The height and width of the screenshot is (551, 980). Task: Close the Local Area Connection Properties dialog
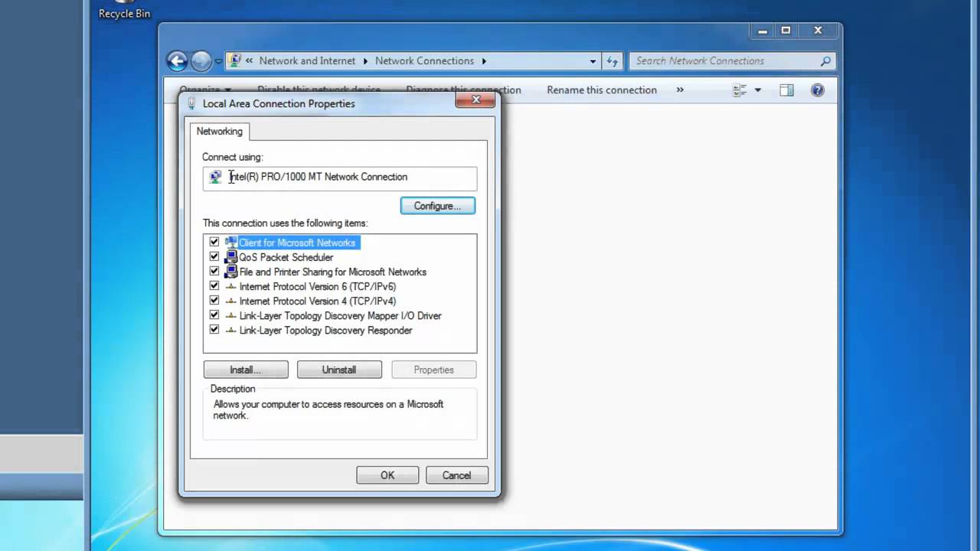point(475,100)
